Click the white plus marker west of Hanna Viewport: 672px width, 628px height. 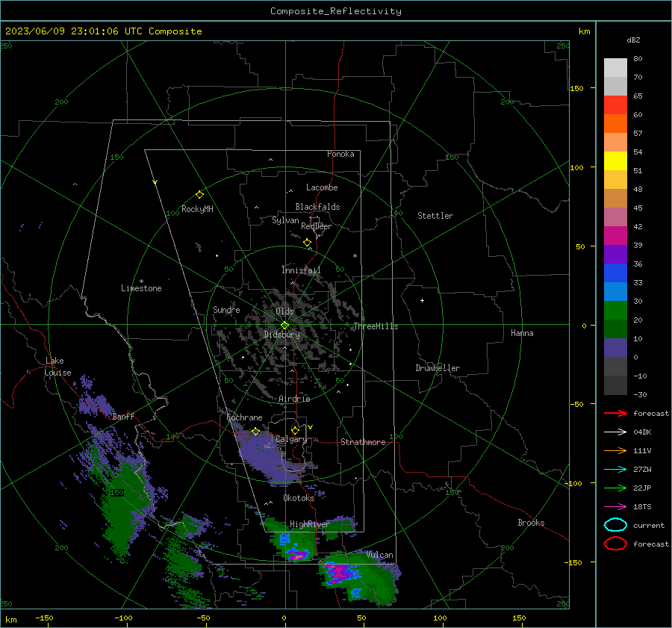[422, 300]
